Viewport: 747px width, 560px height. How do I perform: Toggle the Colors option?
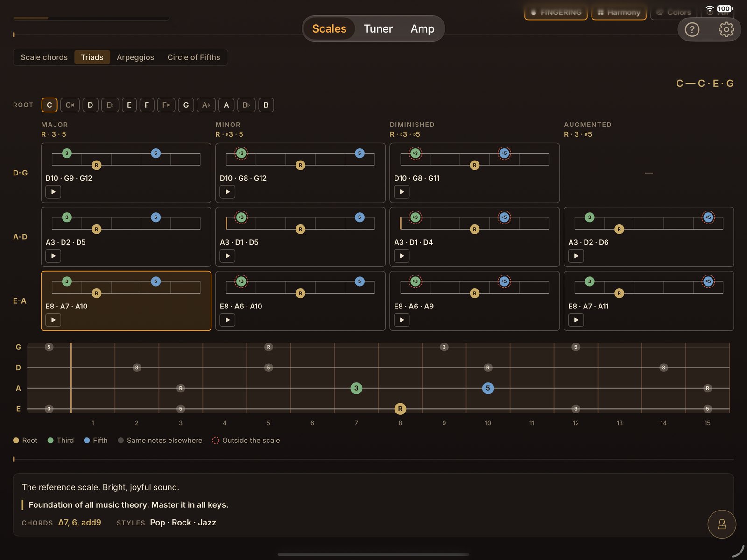coord(673,13)
